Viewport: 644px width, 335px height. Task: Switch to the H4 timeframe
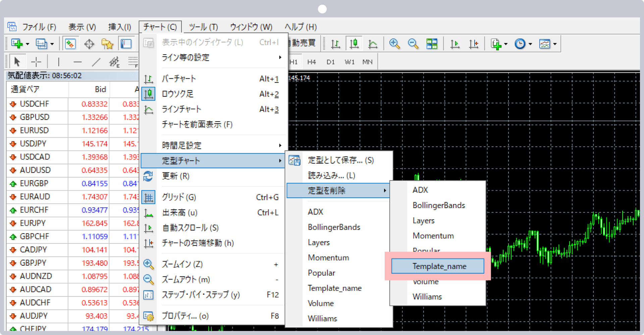pos(311,62)
